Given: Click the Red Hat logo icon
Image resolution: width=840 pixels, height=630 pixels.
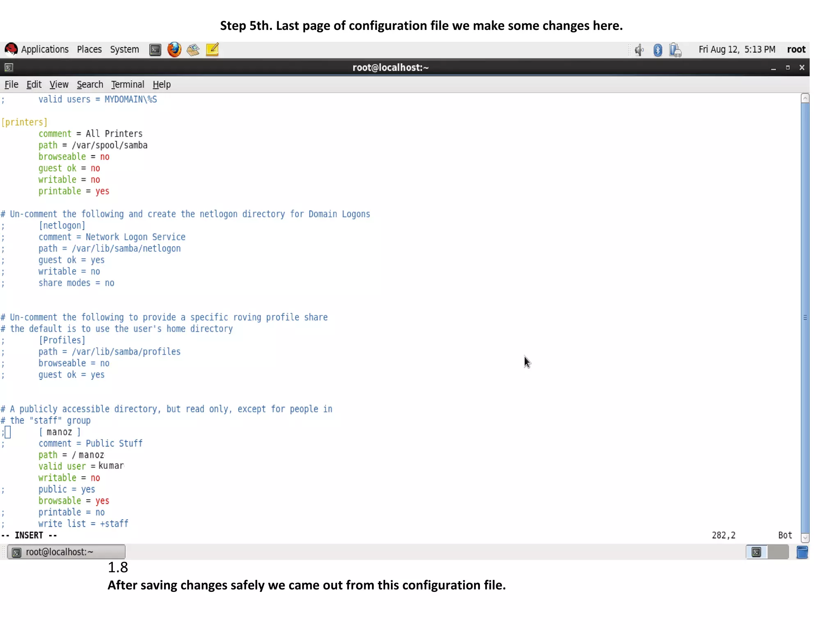Looking at the screenshot, I should (x=11, y=49).
